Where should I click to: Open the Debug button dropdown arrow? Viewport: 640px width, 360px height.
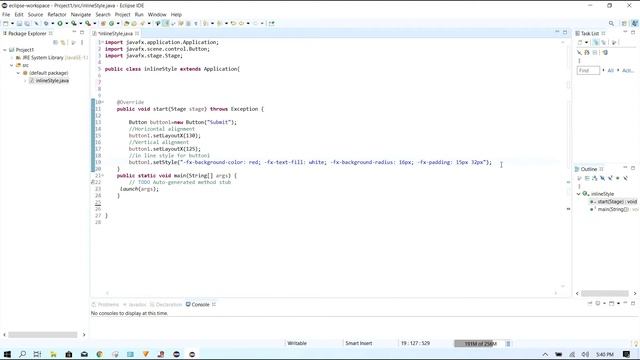53,23
